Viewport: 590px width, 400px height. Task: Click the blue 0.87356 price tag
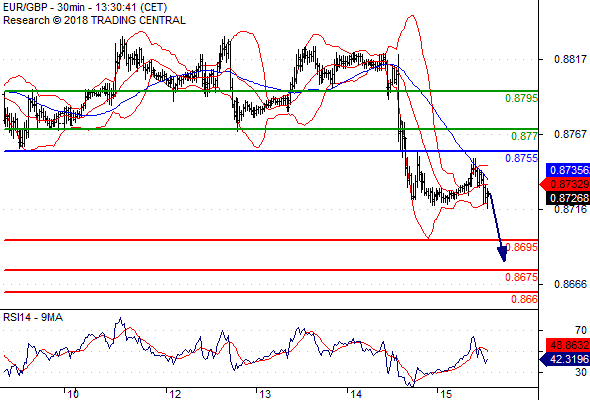(568, 170)
